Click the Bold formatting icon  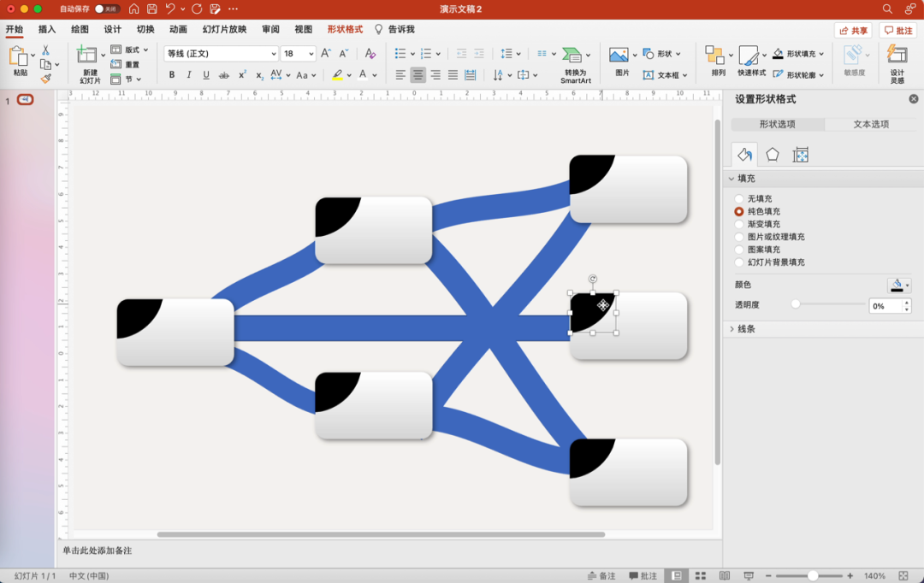pyautogui.click(x=172, y=75)
